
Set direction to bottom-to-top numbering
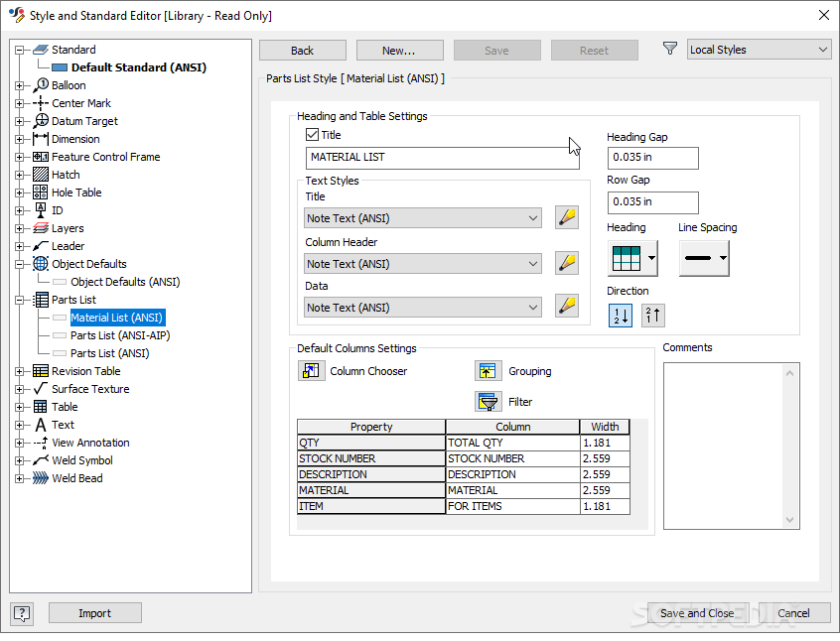[653, 315]
